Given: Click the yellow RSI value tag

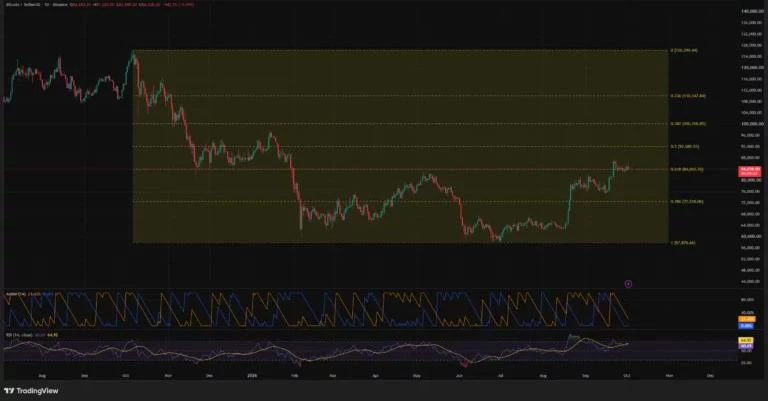Looking at the screenshot, I should tap(746, 340).
